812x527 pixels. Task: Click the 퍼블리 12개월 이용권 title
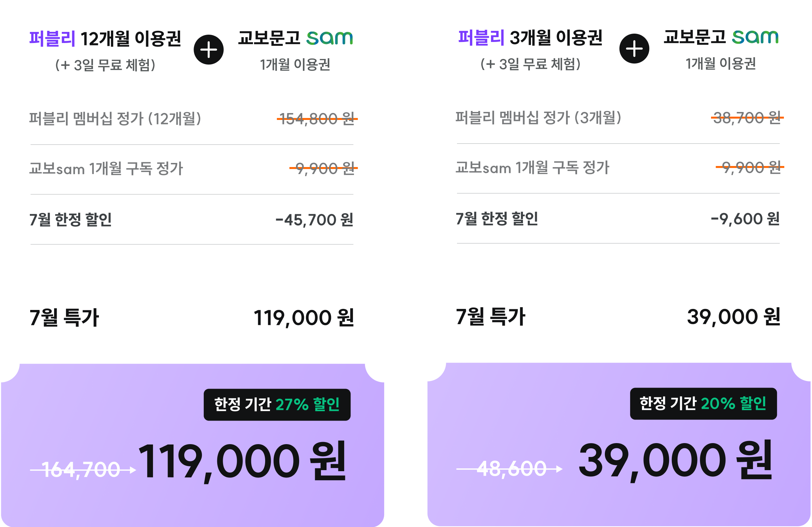[105, 38]
